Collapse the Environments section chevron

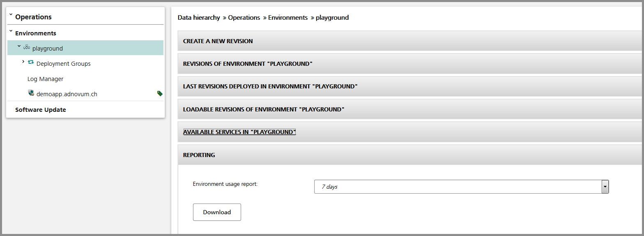pos(11,32)
